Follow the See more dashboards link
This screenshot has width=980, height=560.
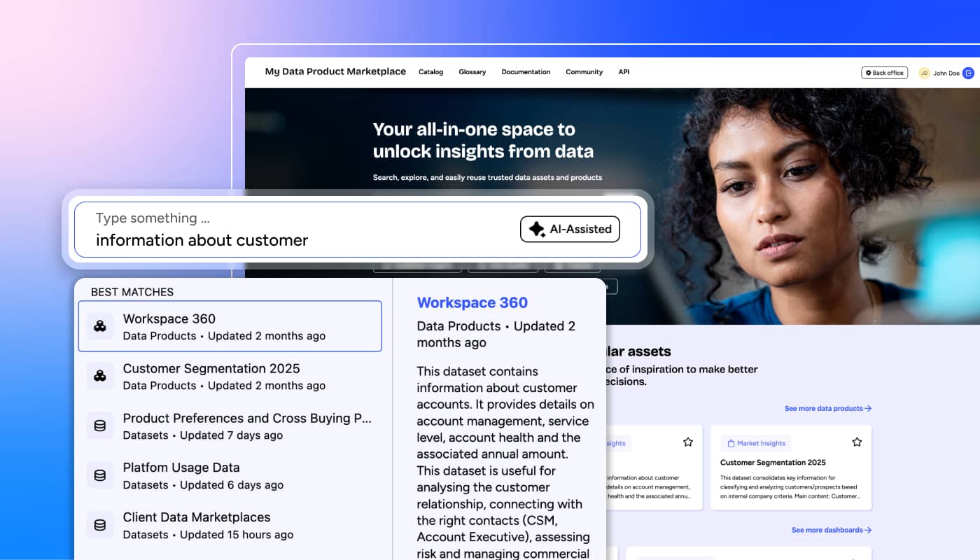[x=831, y=530]
